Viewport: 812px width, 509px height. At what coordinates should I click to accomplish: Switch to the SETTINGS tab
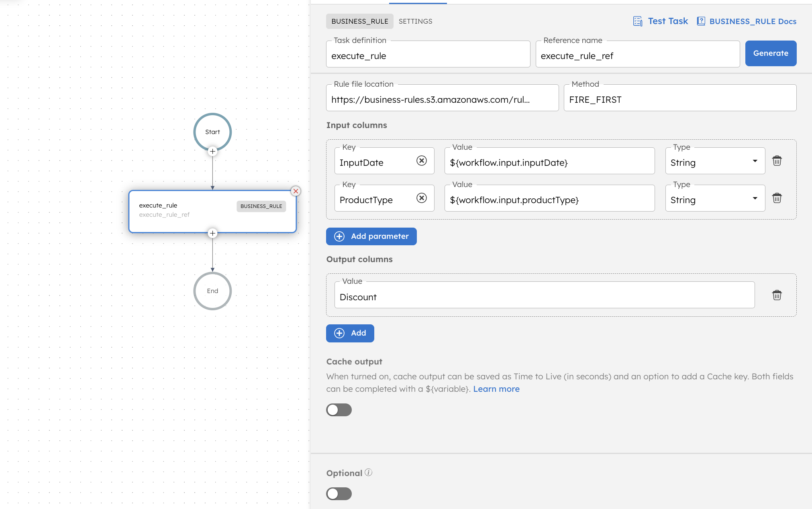tap(415, 21)
